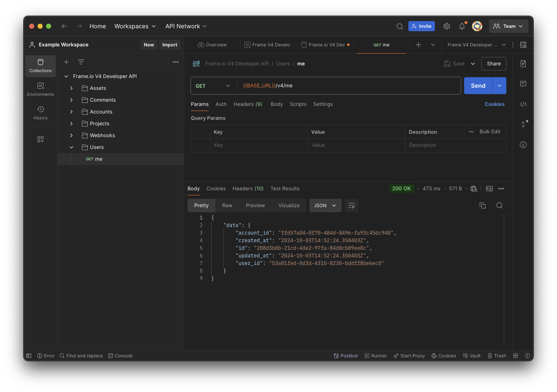This screenshot has height=392, width=557.
Task: Open the code snippet panel
Action: click(523, 104)
